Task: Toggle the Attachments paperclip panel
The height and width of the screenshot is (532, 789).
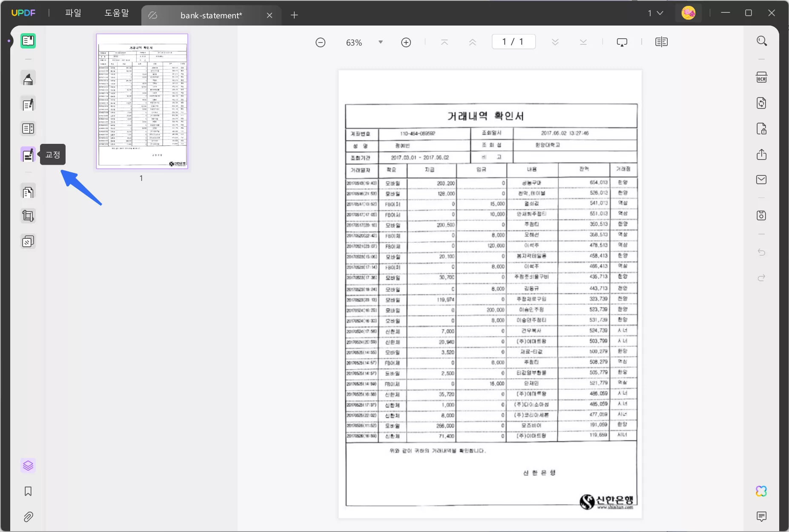Action: pos(28,517)
